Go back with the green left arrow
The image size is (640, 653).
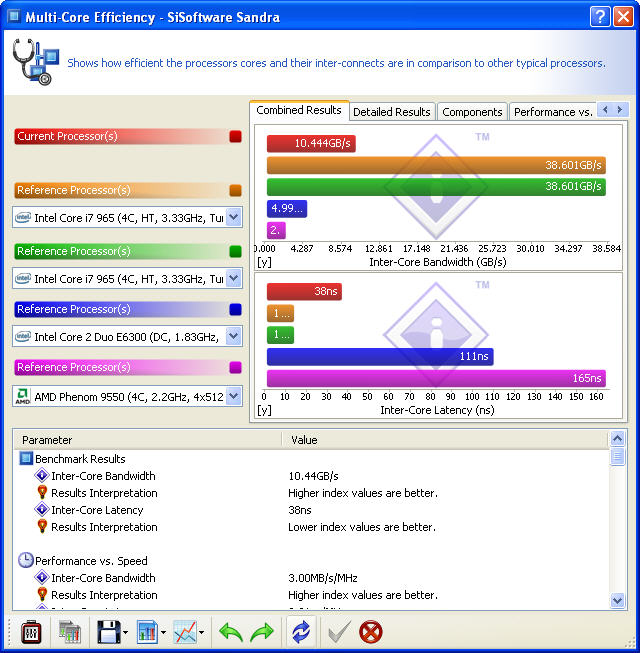point(230,633)
